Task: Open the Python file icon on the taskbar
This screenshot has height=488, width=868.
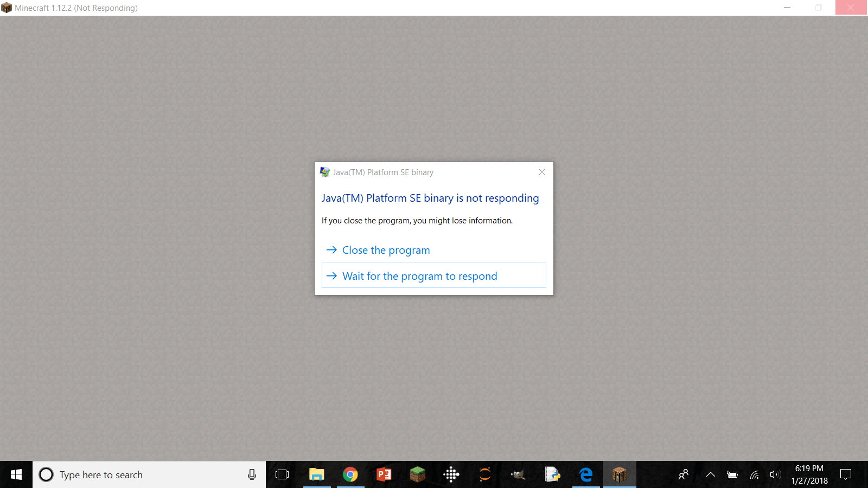Action: pyautogui.click(x=552, y=474)
